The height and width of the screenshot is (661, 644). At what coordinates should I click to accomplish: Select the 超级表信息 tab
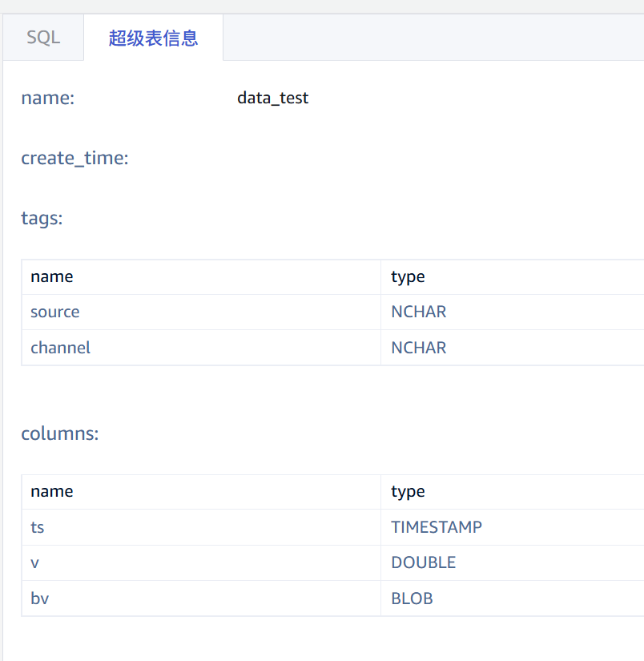(x=153, y=38)
